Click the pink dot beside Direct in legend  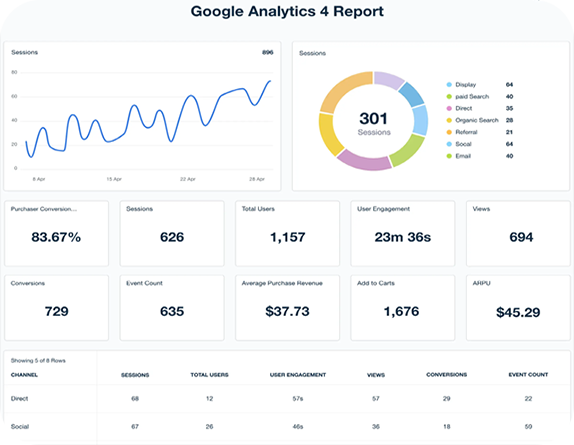click(x=449, y=108)
